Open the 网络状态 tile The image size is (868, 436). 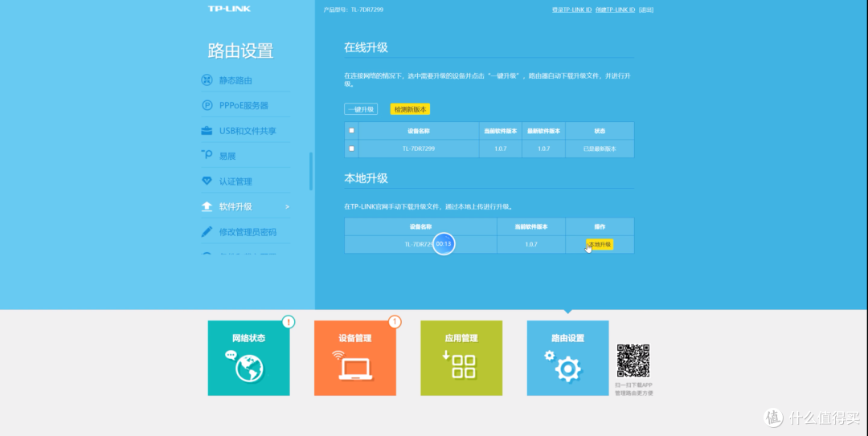tap(248, 358)
